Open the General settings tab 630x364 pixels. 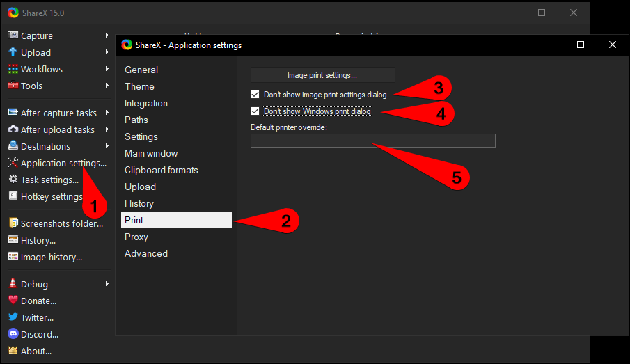click(176, 70)
